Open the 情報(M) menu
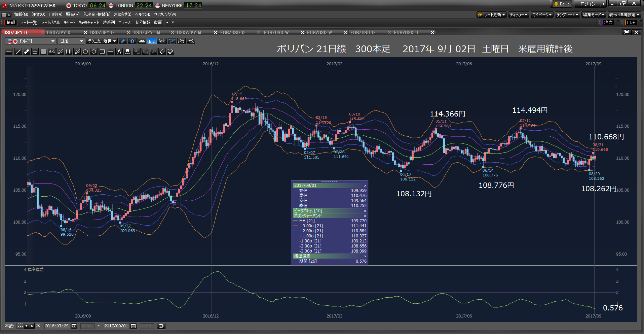 pyautogui.click(x=21, y=14)
